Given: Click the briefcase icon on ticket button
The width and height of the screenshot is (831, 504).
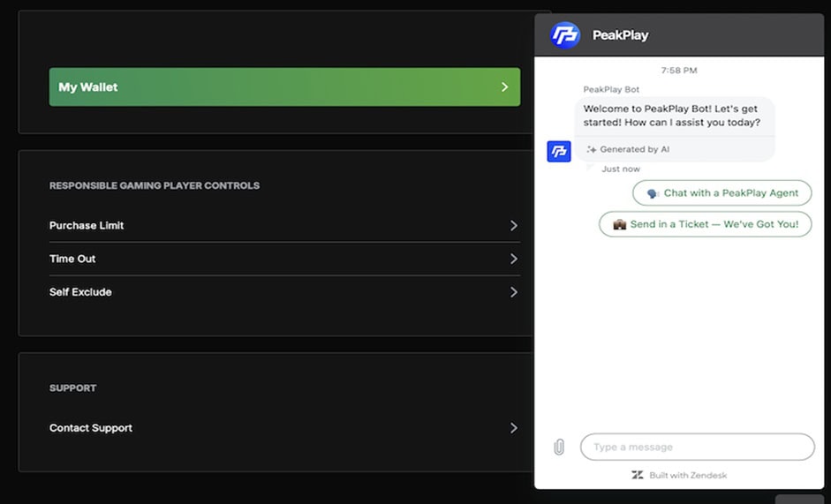Looking at the screenshot, I should [620, 225].
